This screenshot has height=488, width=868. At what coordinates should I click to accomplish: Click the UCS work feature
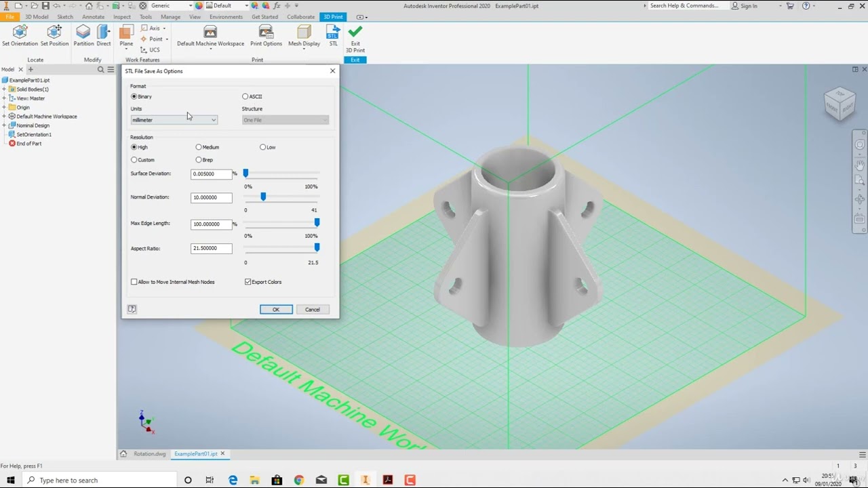(150, 49)
